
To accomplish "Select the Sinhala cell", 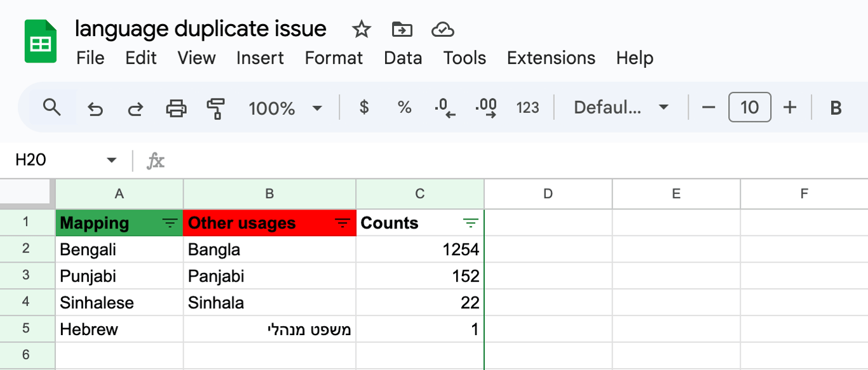I will (x=269, y=303).
